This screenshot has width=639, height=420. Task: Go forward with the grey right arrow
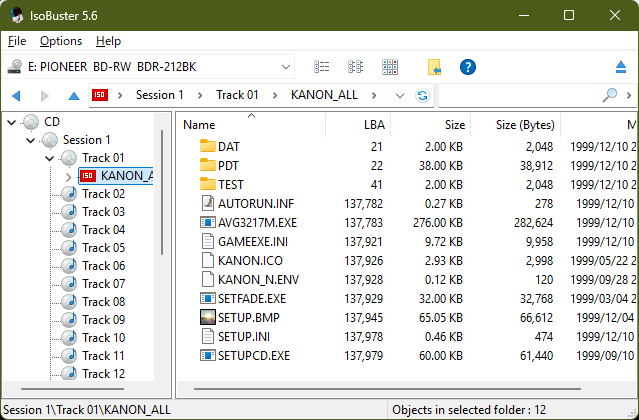pyautogui.click(x=45, y=96)
